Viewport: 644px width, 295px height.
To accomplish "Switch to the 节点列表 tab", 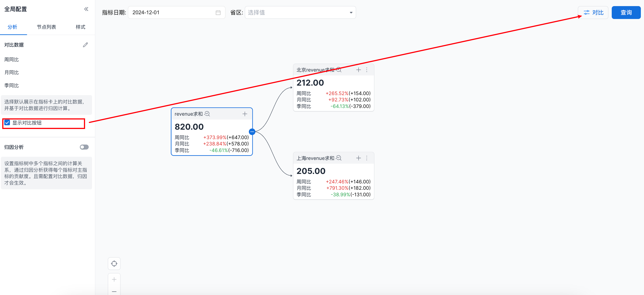I will (46, 27).
